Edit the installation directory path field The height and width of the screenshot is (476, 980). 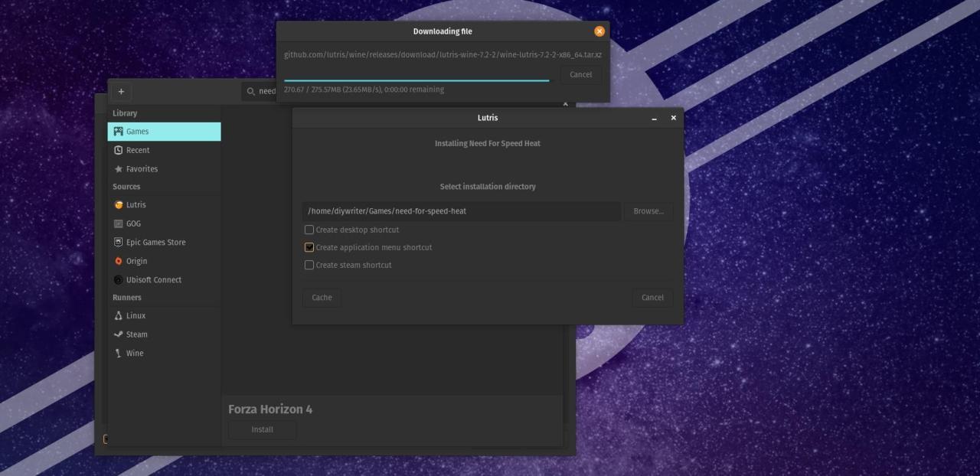(461, 211)
